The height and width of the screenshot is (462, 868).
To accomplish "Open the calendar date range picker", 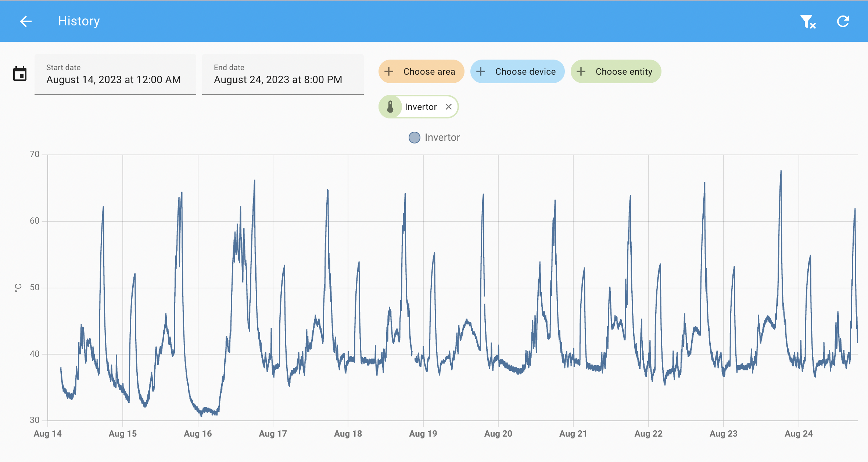I will (20, 74).
